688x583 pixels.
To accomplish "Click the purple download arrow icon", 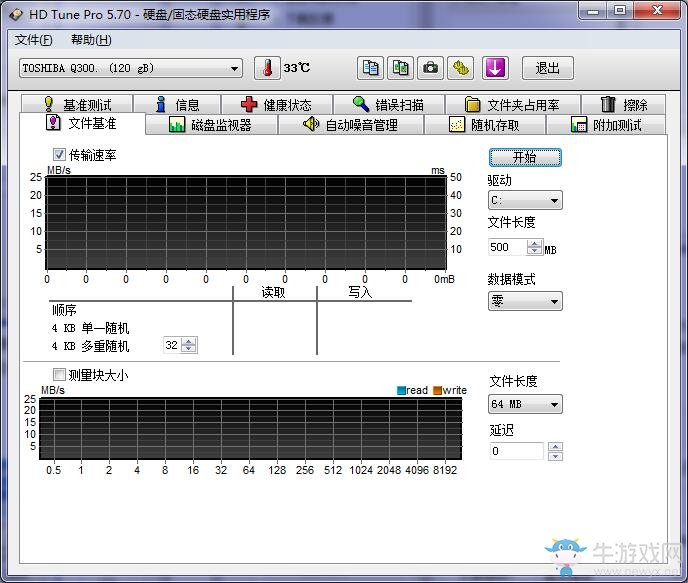I will click(495, 68).
